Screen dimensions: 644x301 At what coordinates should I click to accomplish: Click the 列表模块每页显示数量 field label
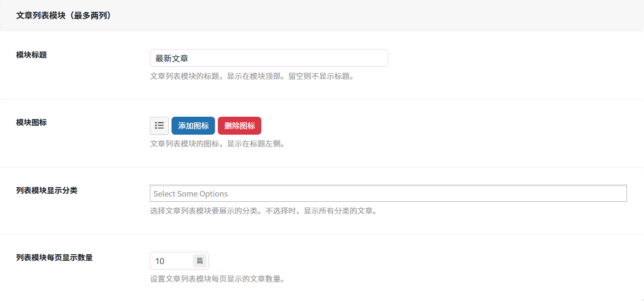coord(54,258)
